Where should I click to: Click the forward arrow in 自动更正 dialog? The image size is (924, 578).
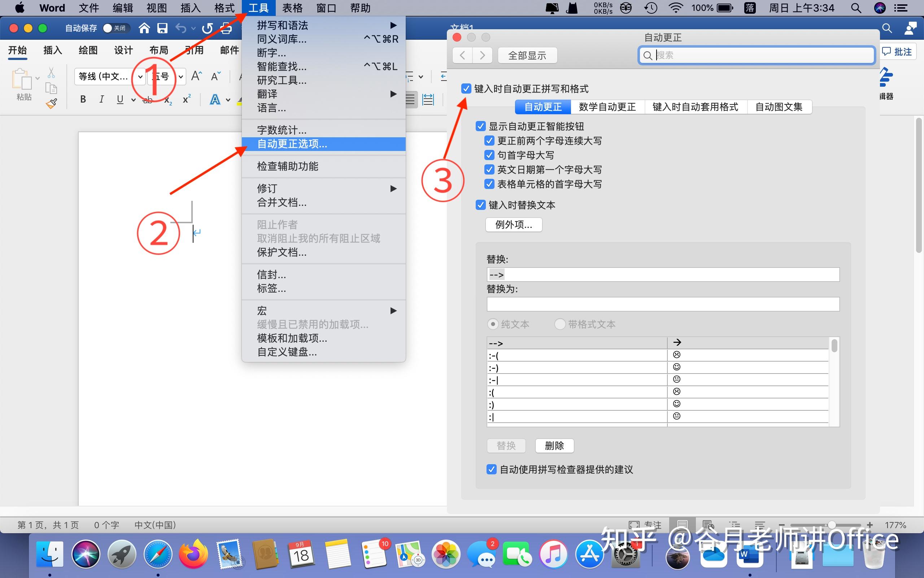pos(482,55)
